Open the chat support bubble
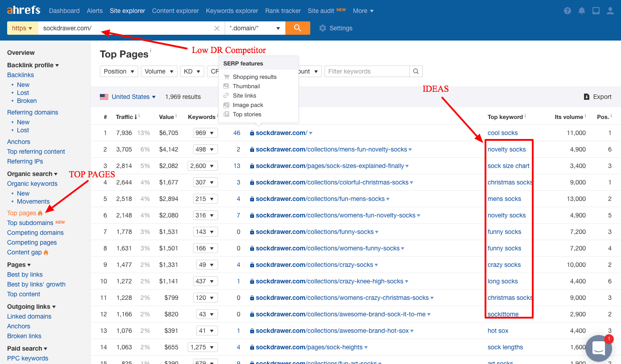 pos(598,349)
